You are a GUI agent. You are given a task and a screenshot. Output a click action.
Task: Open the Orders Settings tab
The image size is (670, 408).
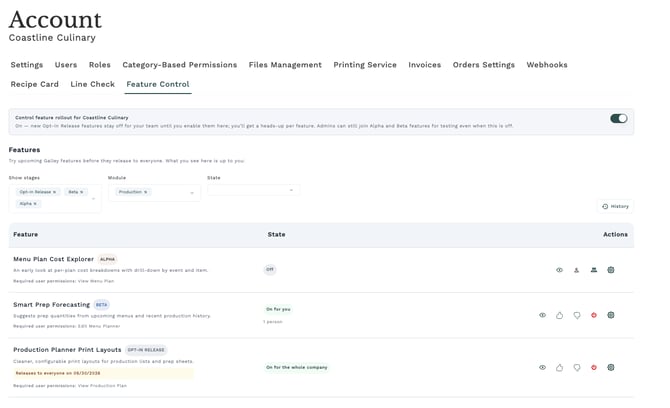[484, 65]
